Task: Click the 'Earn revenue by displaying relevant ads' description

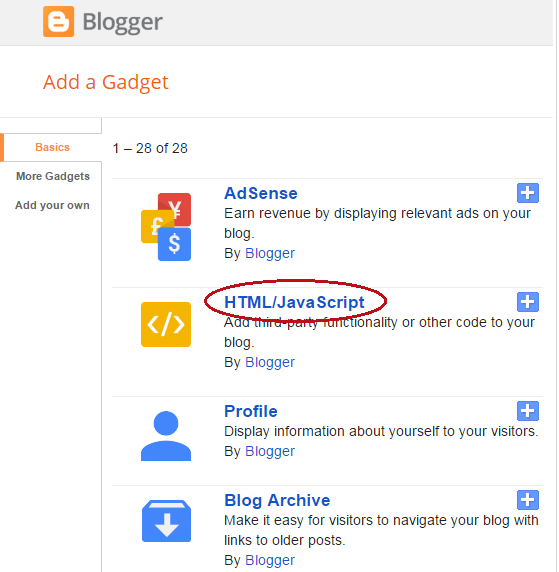Action: pos(377,223)
